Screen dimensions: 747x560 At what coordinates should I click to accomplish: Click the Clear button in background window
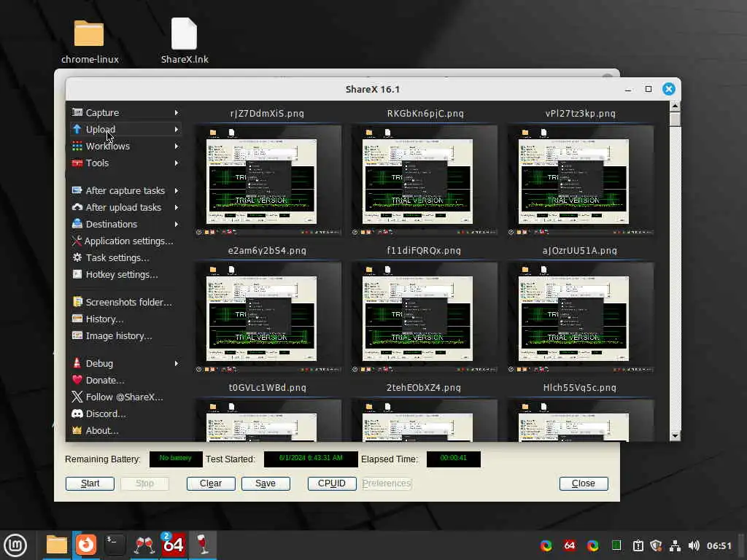(211, 483)
